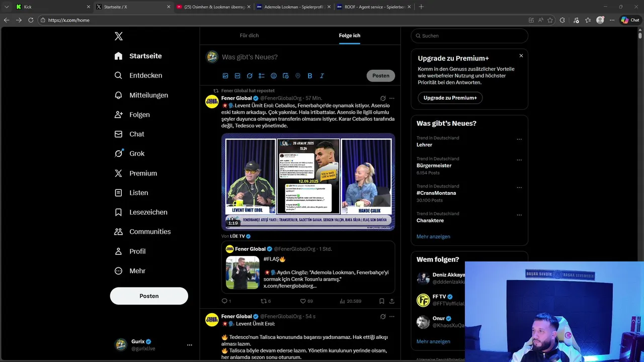Open Entdecken in the left navigation

click(x=138, y=75)
